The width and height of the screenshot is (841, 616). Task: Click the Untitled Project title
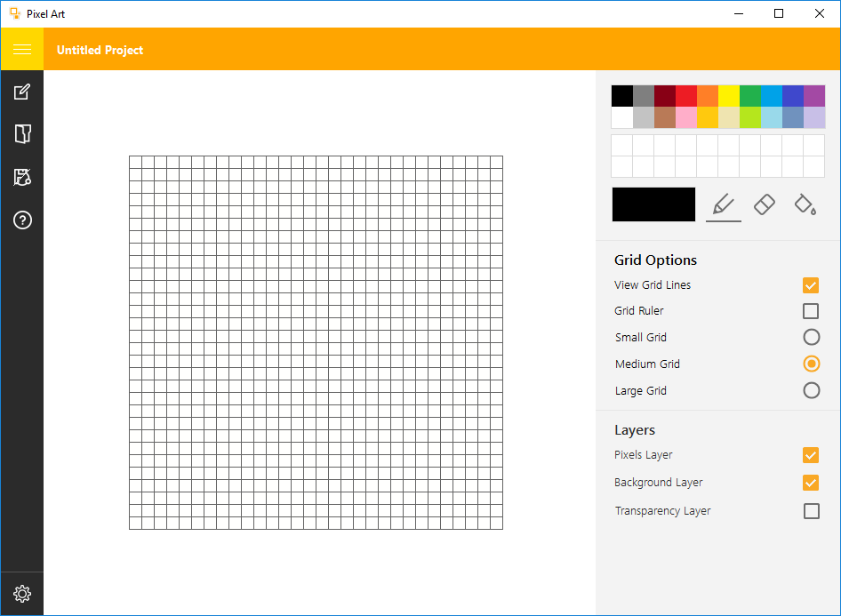point(100,50)
